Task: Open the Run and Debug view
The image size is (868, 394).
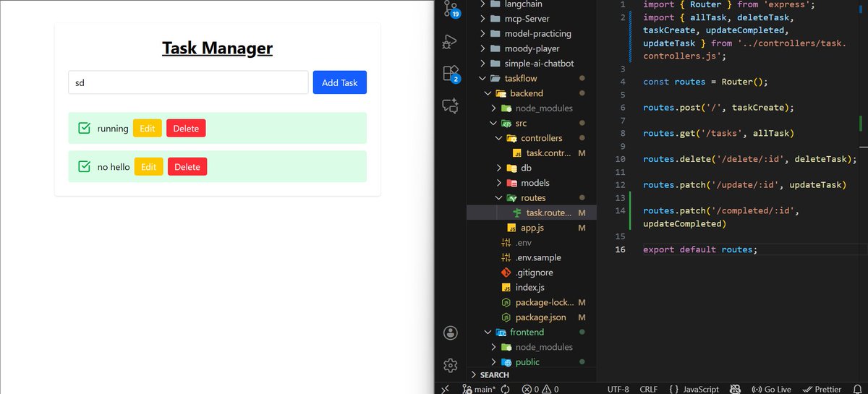Action: 451,40
